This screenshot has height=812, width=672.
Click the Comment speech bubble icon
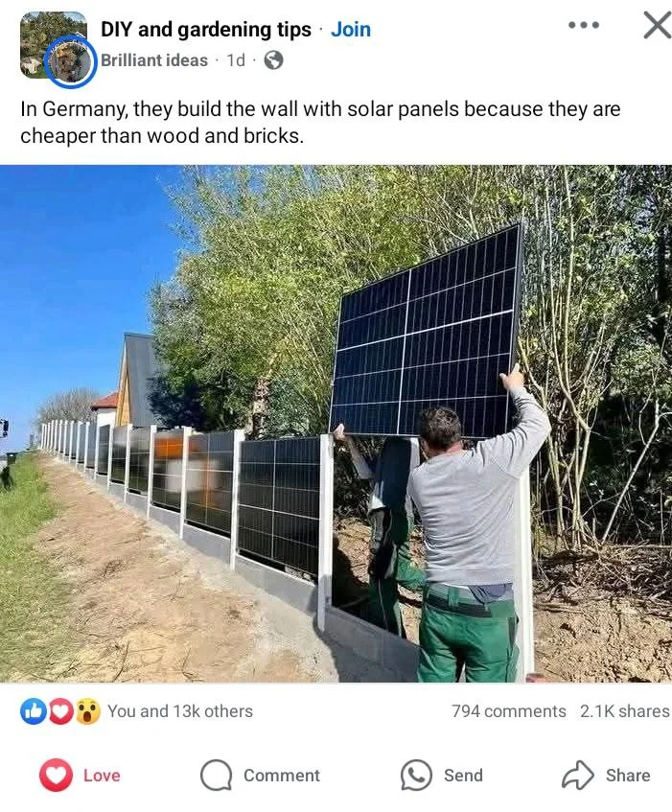pos(216,776)
